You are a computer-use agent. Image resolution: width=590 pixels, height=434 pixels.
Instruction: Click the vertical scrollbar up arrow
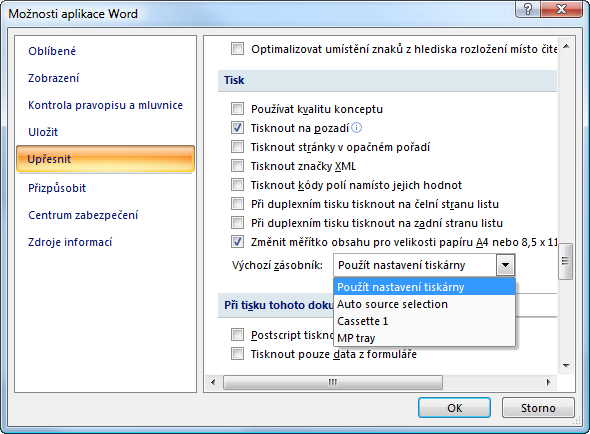566,47
